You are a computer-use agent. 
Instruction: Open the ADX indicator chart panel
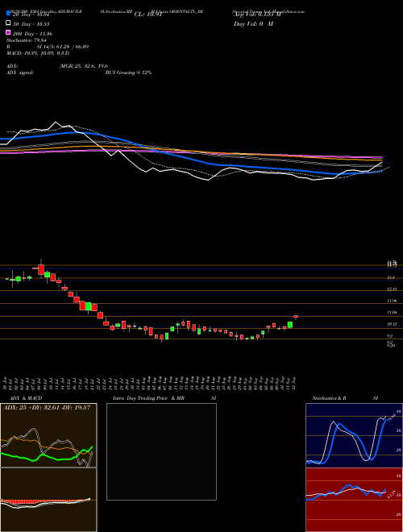pyautogui.click(x=48, y=435)
